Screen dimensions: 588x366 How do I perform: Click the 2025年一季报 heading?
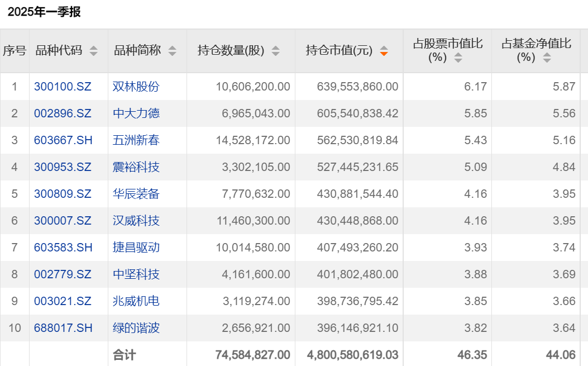(44, 12)
